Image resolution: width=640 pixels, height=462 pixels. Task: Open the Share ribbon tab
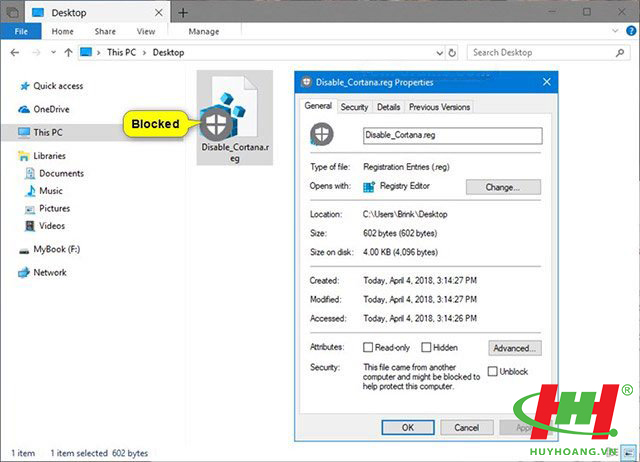(105, 31)
